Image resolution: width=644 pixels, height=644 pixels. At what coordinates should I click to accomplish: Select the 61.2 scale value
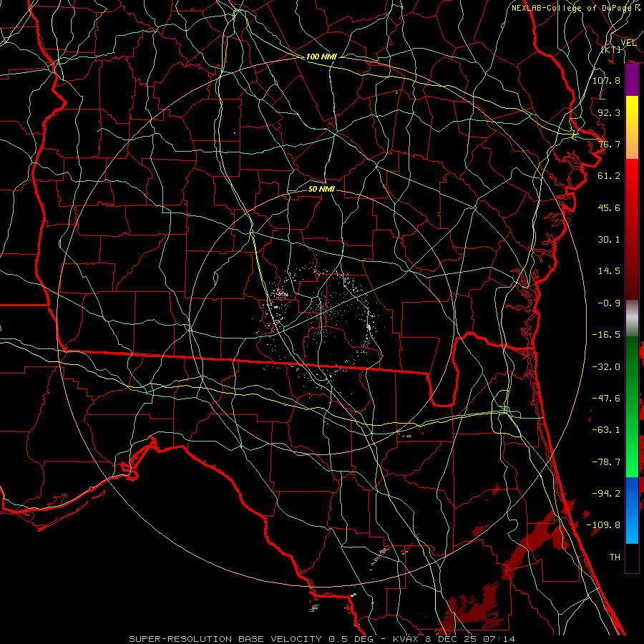pos(609,176)
